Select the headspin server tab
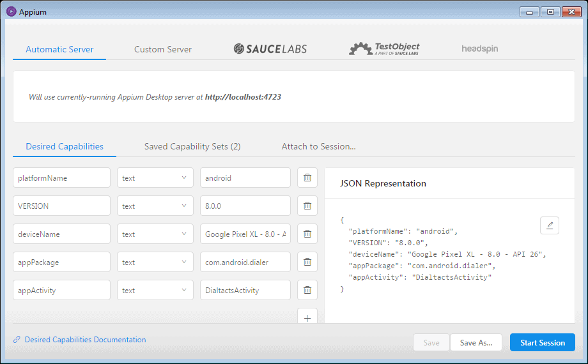Image resolution: width=588 pixels, height=364 pixels. [x=479, y=49]
